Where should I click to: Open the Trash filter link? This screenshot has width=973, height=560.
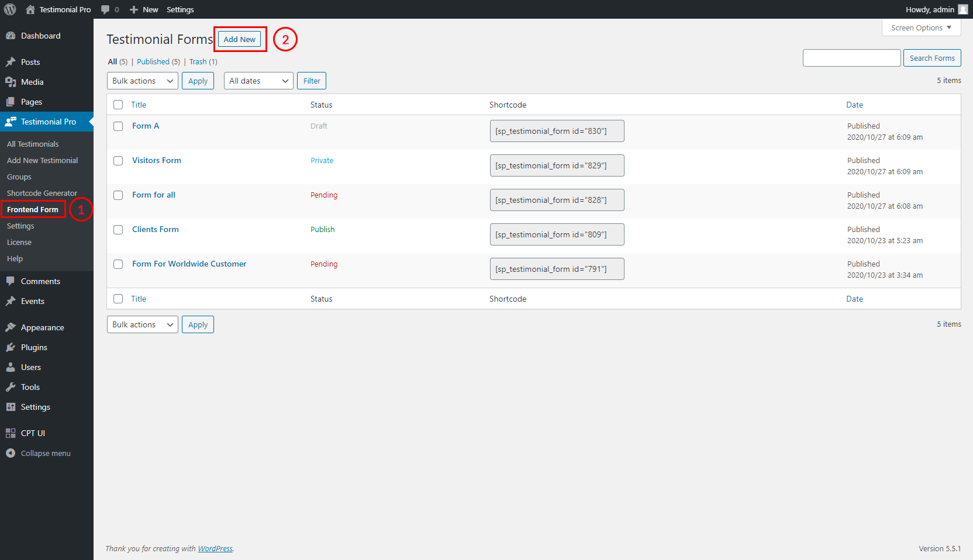point(198,61)
